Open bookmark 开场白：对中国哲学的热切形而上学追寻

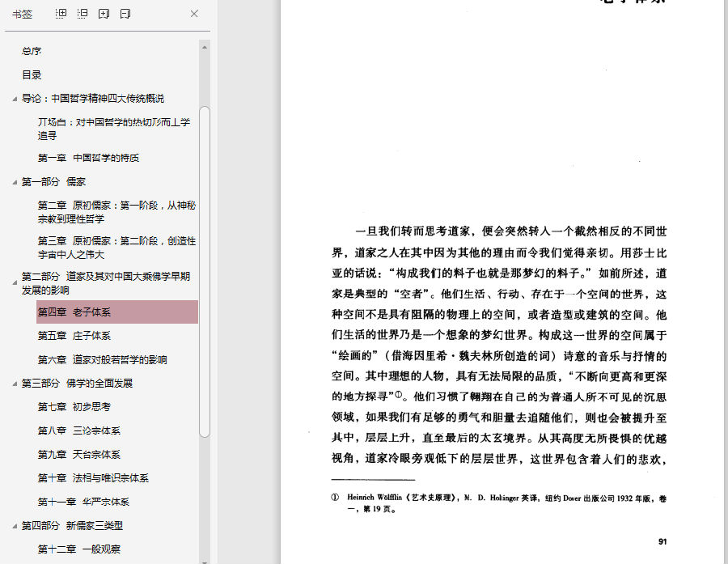coord(114,129)
